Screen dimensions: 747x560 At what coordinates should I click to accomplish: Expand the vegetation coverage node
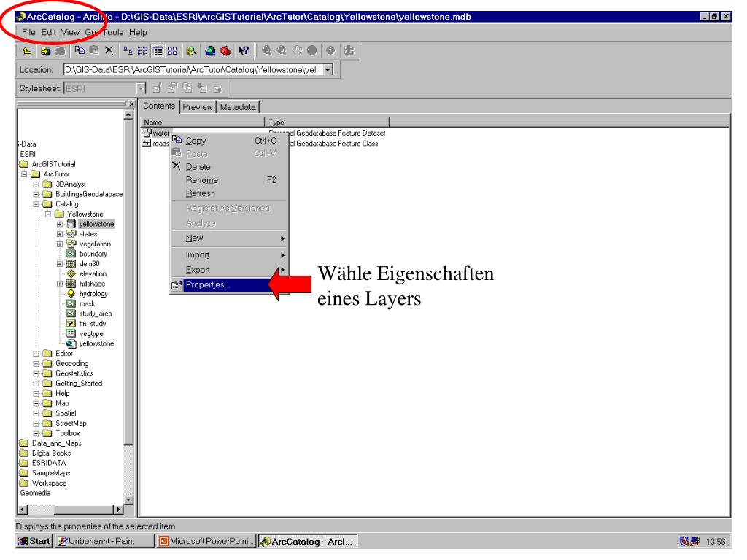click(60, 244)
